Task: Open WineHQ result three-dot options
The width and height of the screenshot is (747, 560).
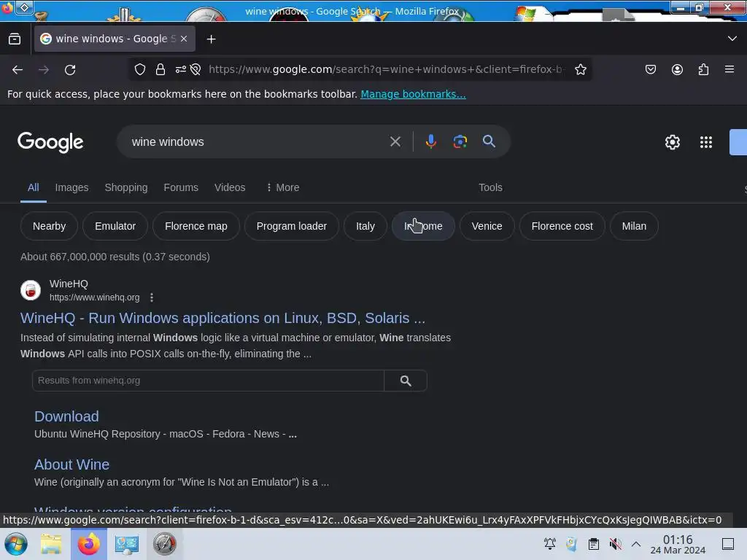Action: [x=152, y=297]
